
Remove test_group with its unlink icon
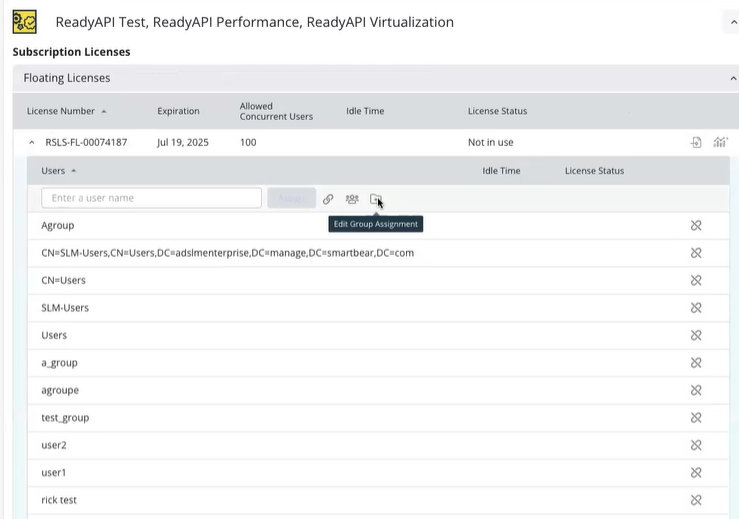click(x=696, y=418)
